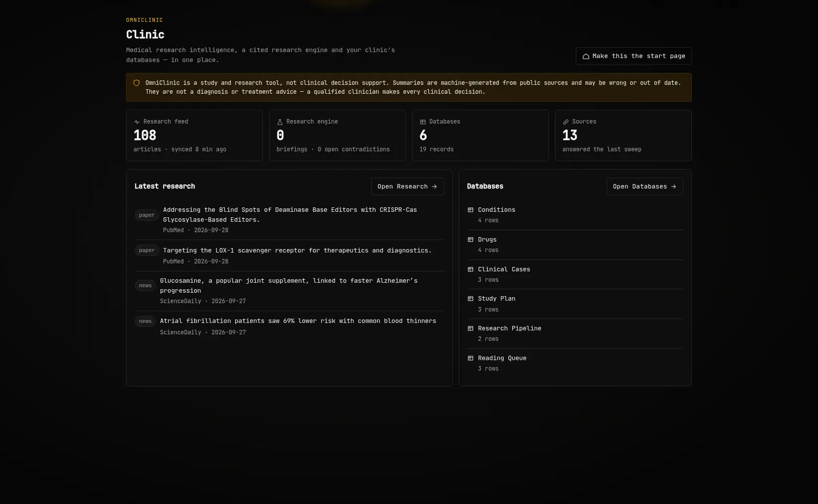The image size is (818, 504).
Task: Click the table icon next to Clinical Cases
Action: point(471,269)
